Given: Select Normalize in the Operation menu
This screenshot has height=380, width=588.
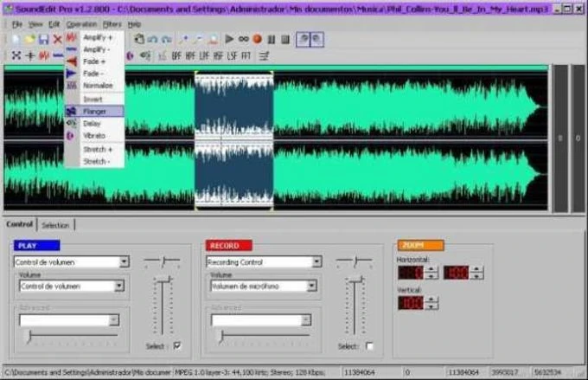Looking at the screenshot, I should click(x=94, y=86).
